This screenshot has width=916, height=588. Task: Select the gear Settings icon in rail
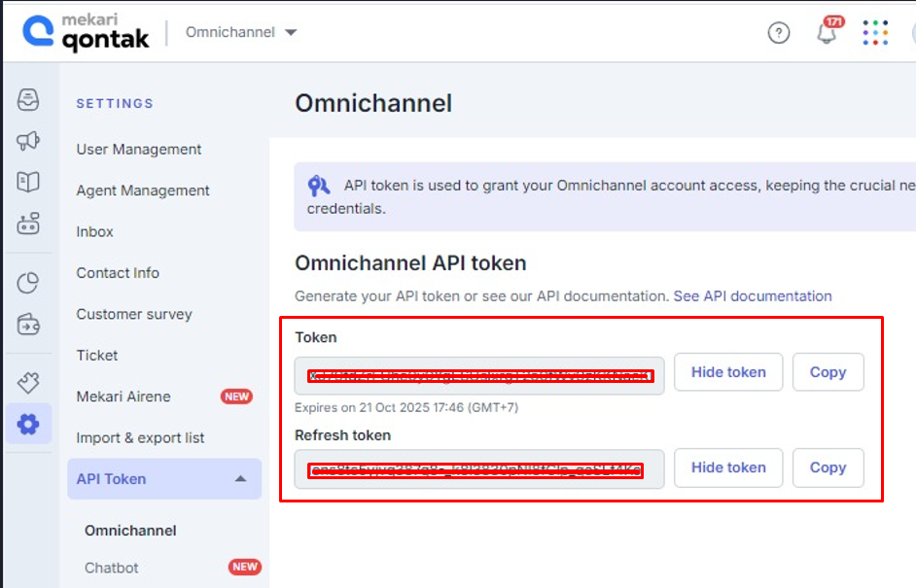click(x=28, y=424)
